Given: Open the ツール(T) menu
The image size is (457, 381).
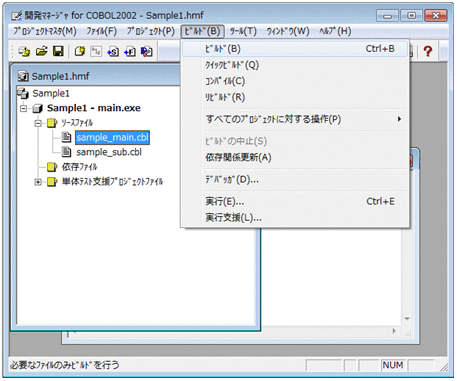Looking at the screenshot, I should (x=243, y=31).
